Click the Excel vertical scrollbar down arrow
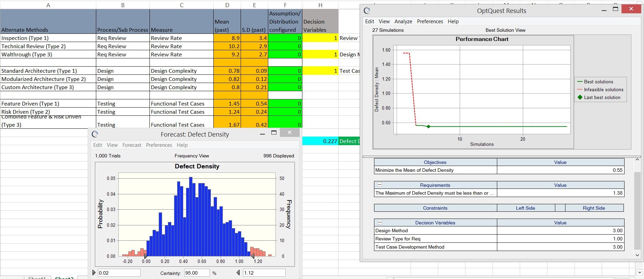This screenshot has height=279, width=644. click(x=640, y=273)
